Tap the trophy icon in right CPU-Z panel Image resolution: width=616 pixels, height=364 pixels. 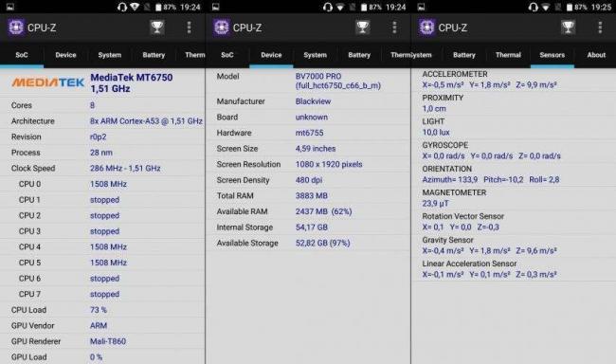click(x=568, y=27)
